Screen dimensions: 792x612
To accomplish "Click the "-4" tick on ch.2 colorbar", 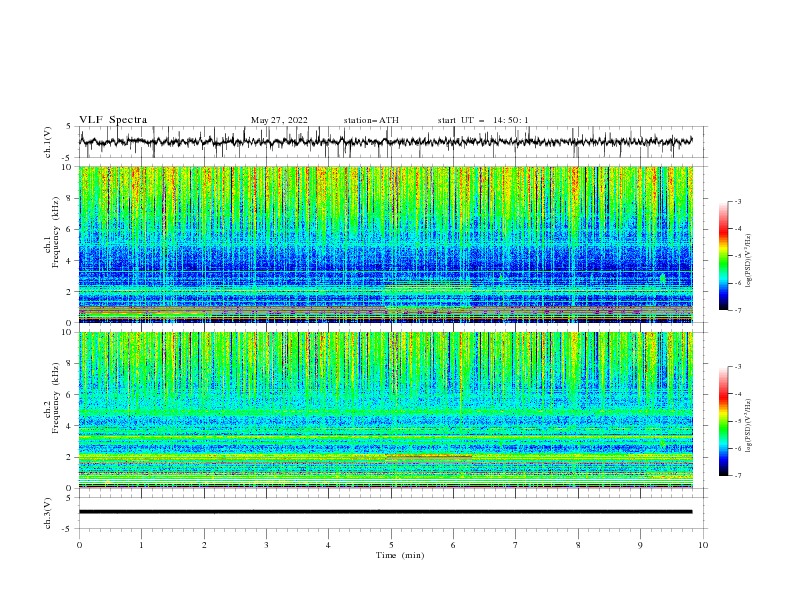I will tap(737, 394).
